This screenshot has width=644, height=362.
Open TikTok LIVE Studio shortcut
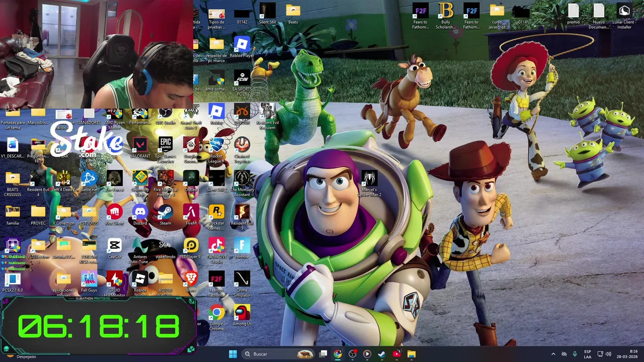(216, 251)
